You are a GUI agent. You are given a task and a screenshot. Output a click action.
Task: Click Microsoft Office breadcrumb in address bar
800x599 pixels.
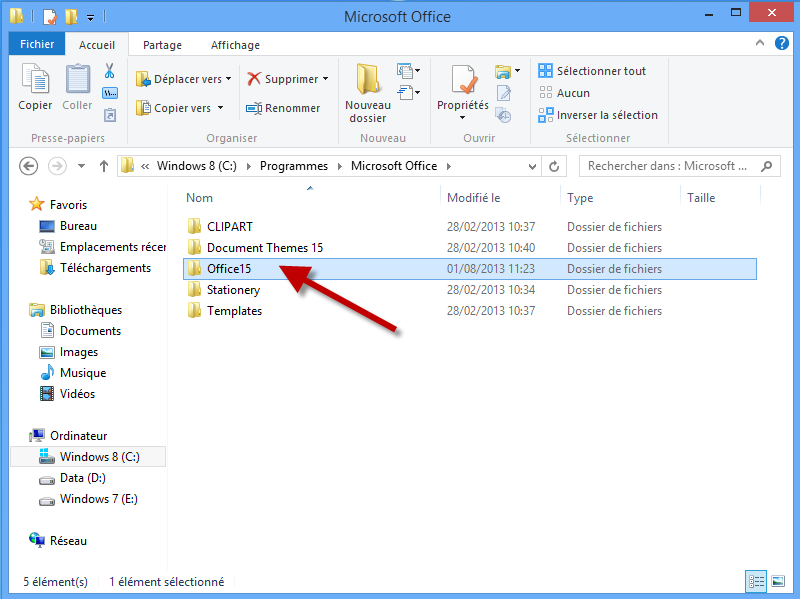(394, 166)
